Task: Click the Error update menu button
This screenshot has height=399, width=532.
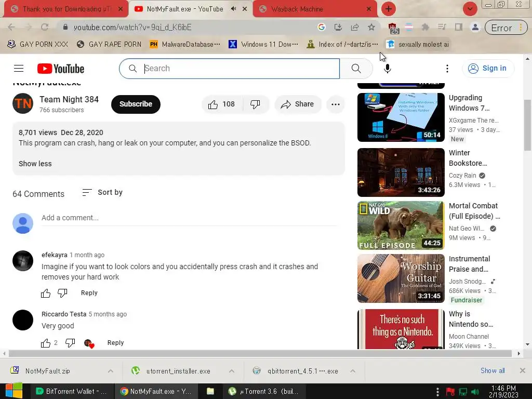Action: pyautogui.click(x=506, y=28)
